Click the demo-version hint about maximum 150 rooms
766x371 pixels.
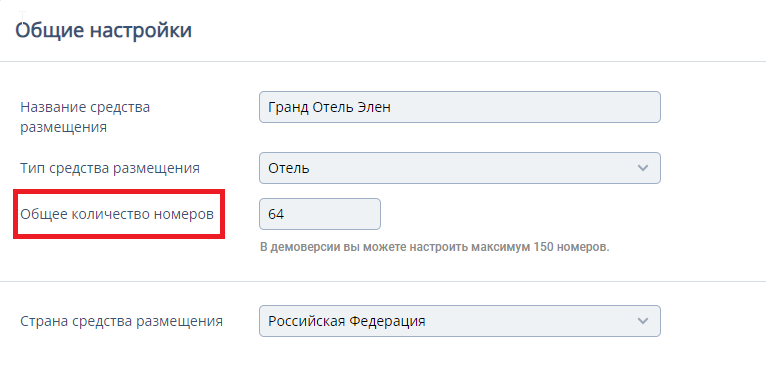pyautogui.click(x=435, y=247)
